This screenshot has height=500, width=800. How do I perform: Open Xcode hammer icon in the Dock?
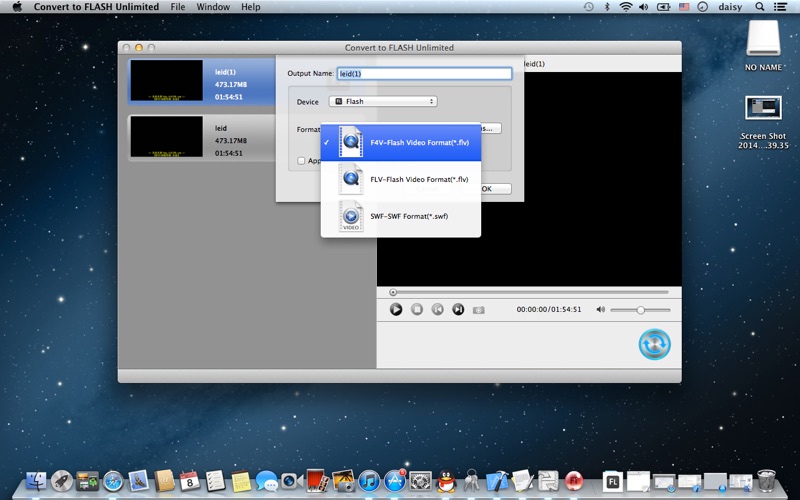(x=496, y=481)
